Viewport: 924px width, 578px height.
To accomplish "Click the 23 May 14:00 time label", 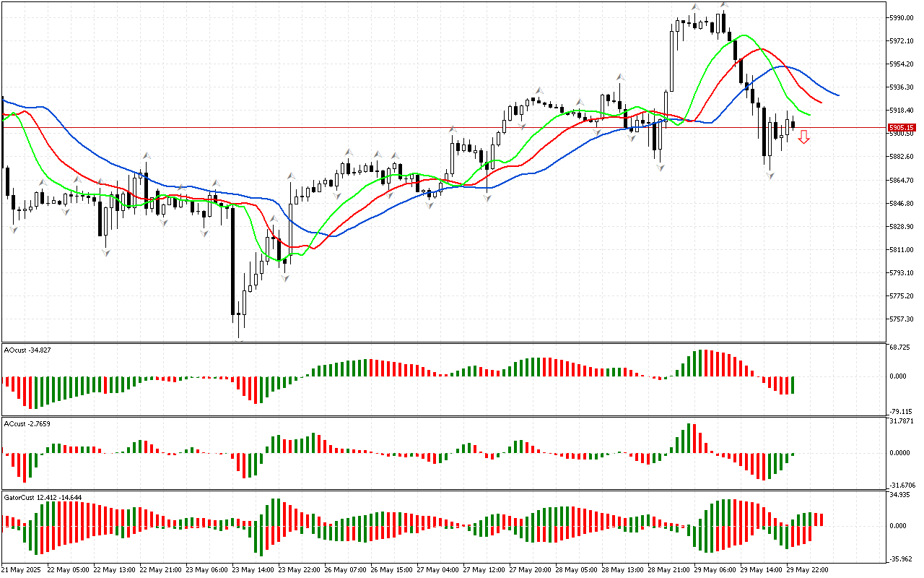I will click(252, 569).
